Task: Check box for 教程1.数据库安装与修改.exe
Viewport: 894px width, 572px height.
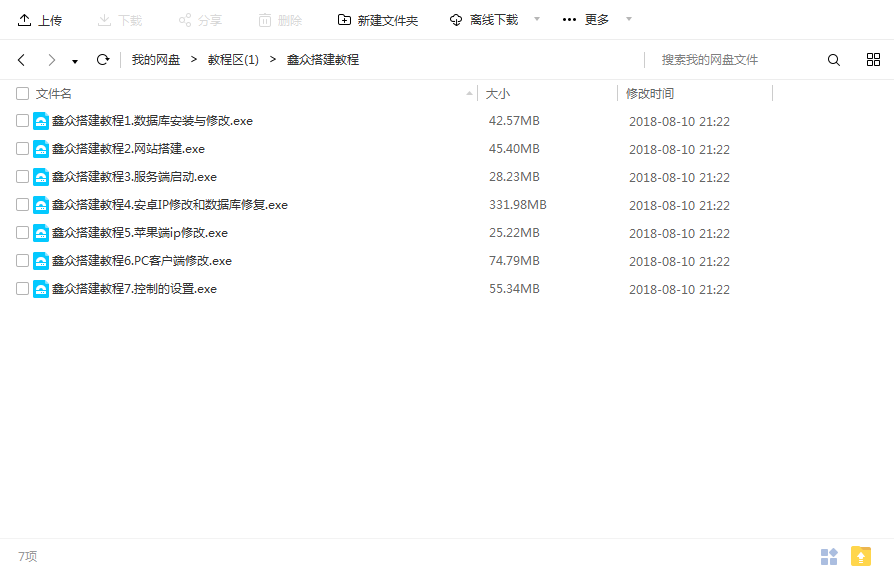Action: [x=22, y=120]
